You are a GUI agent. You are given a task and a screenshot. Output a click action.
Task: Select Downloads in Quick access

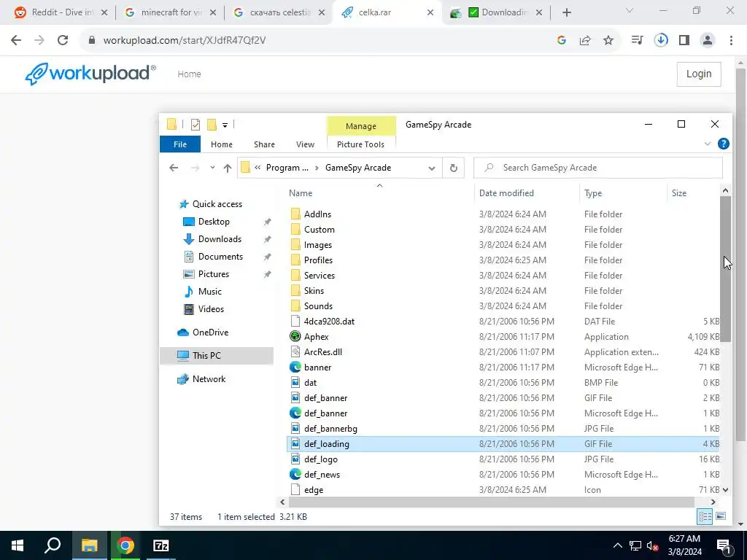pos(220,239)
